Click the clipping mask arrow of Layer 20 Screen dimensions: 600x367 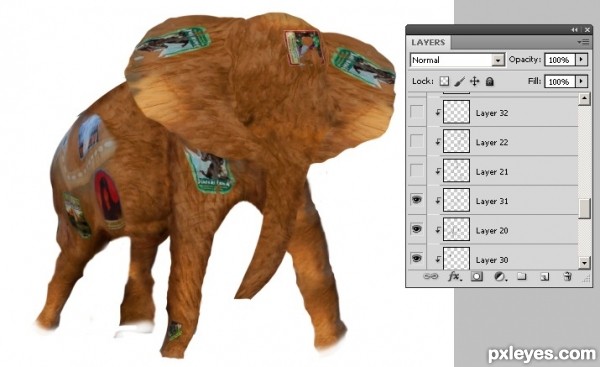coord(438,230)
